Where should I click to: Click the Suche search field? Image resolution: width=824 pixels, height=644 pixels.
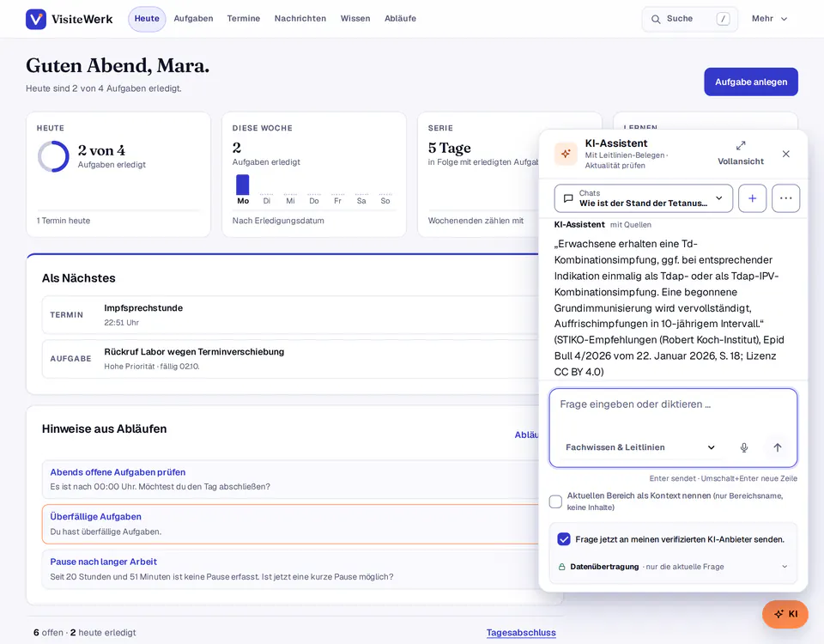point(689,19)
